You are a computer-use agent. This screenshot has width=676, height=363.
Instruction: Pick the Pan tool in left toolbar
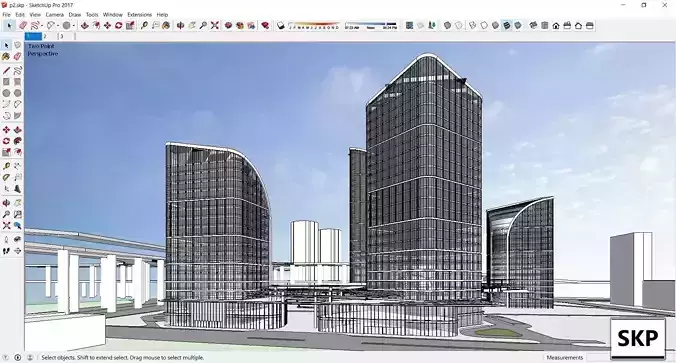pos(17,203)
